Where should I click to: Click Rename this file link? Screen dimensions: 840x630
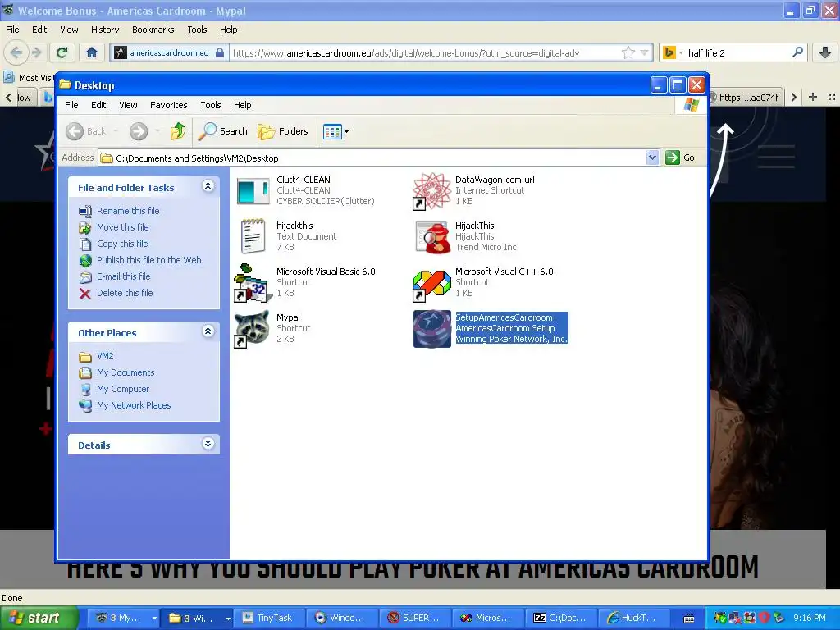click(x=128, y=211)
